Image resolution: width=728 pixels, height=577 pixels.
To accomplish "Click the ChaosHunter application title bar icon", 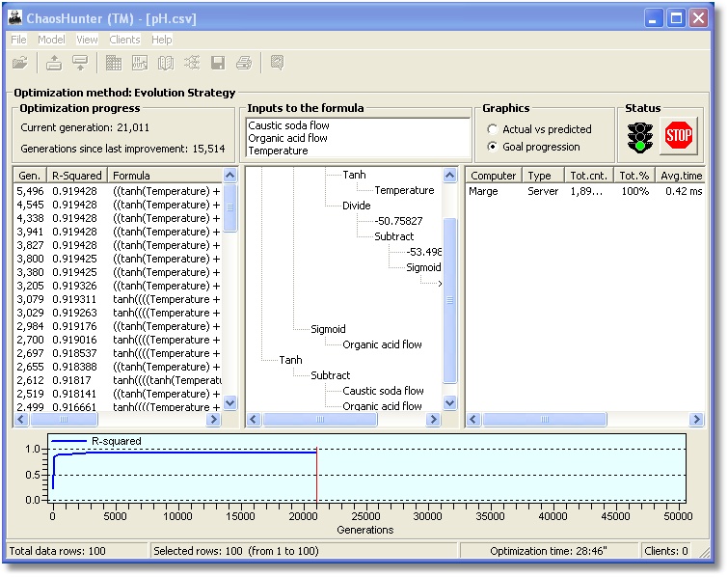I will (15, 18).
